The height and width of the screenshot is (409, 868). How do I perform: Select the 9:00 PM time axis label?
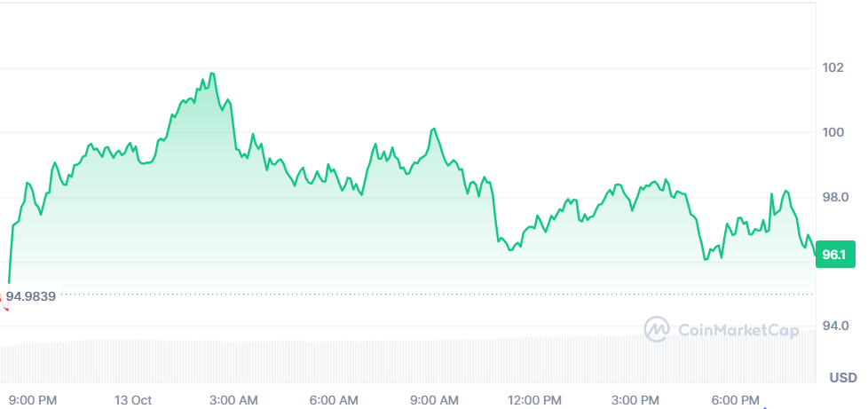pyautogui.click(x=32, y=400)
